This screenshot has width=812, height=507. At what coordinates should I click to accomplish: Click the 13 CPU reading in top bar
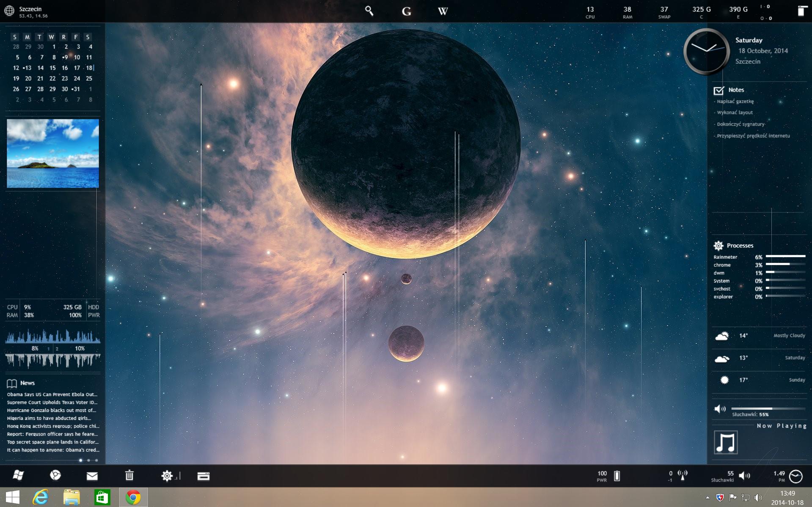pos(590,12)
